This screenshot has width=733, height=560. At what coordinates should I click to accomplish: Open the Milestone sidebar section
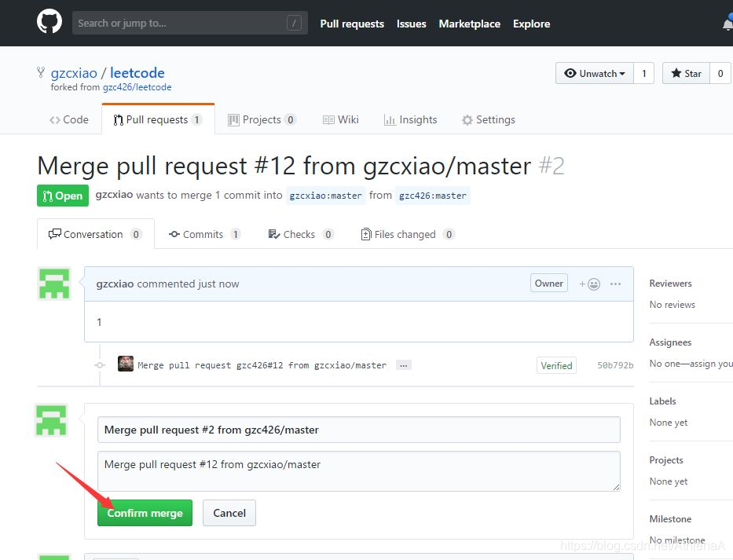click(670, 519)
